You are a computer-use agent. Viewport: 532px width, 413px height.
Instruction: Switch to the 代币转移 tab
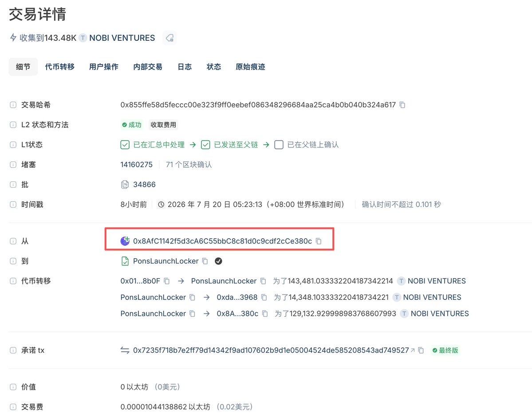60,67
